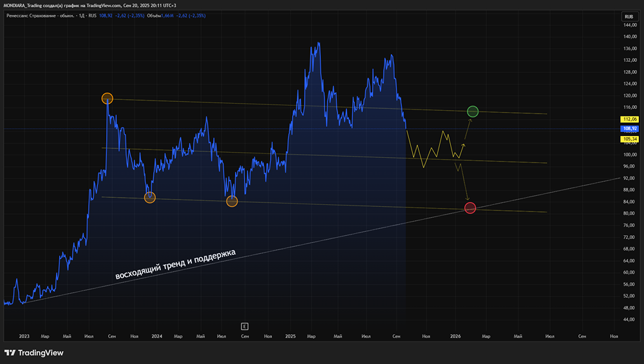Select the green target circle marker
The height and width of the screenshot is (364, 644).
473,111
